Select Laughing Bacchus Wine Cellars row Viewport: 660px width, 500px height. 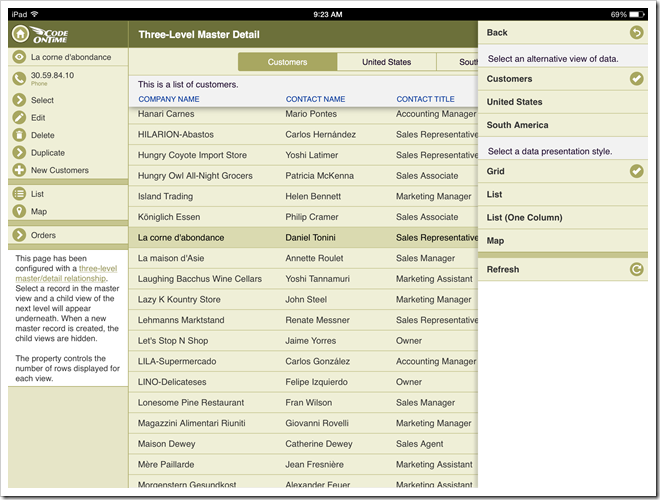(x=303, y=279)
